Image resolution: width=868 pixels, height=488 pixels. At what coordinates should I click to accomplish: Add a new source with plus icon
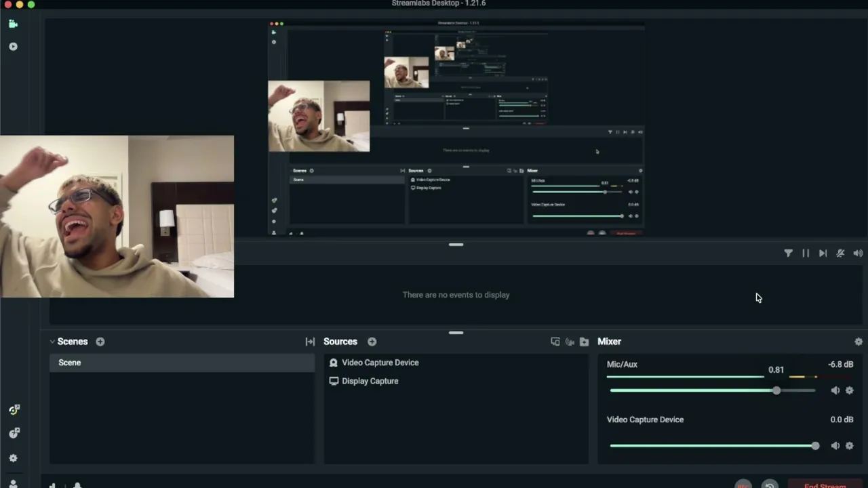pos(372,342)
